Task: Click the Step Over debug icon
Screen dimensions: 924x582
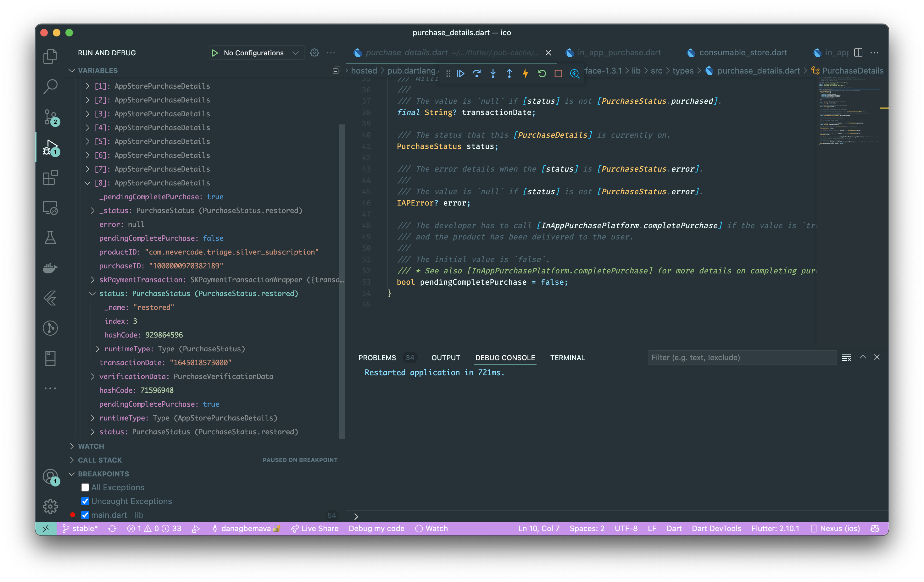Action: 477,74
